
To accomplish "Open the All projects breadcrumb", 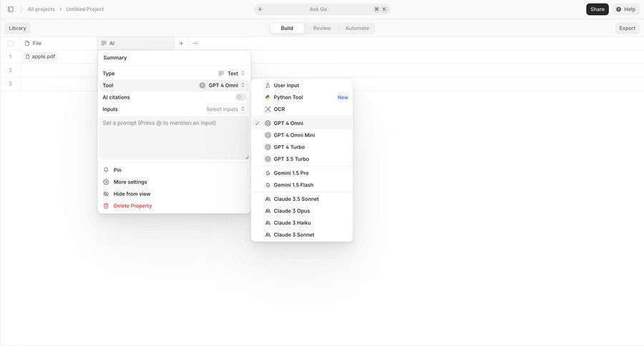I will [41, 9].
